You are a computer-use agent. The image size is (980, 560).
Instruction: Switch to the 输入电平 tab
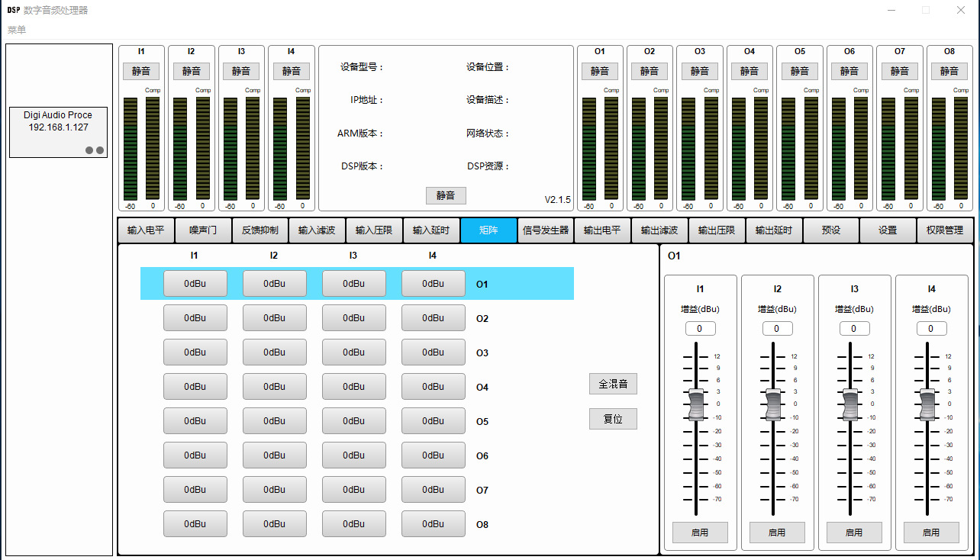(146, 230)
